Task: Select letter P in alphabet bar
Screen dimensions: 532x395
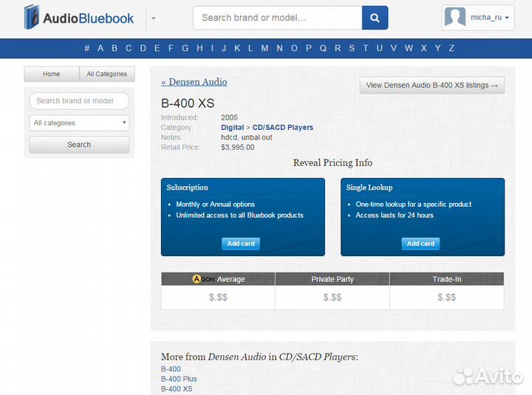Action: tap(308, 48)
